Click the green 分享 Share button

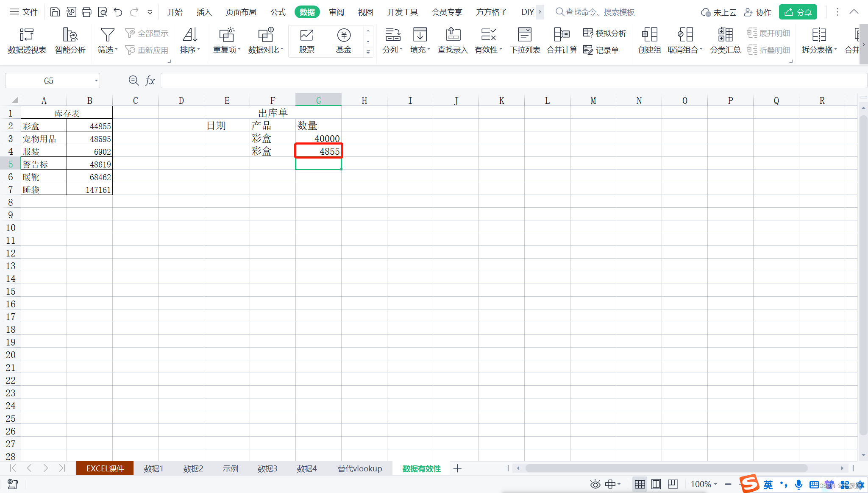tap(798, 12)
